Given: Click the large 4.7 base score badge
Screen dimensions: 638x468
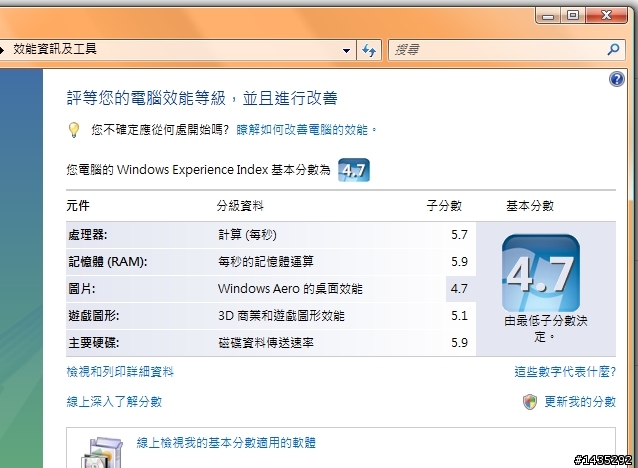Looking at the screenshot, I should (540, 273).
